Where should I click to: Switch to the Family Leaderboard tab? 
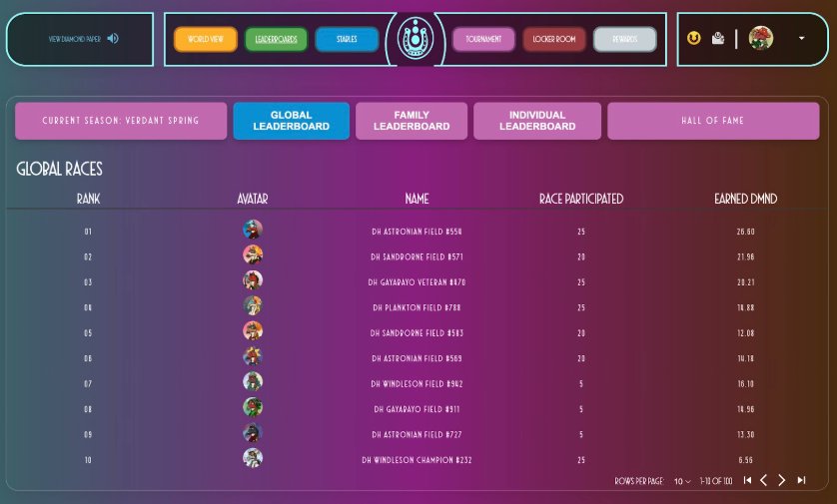[x=412, y=121]
